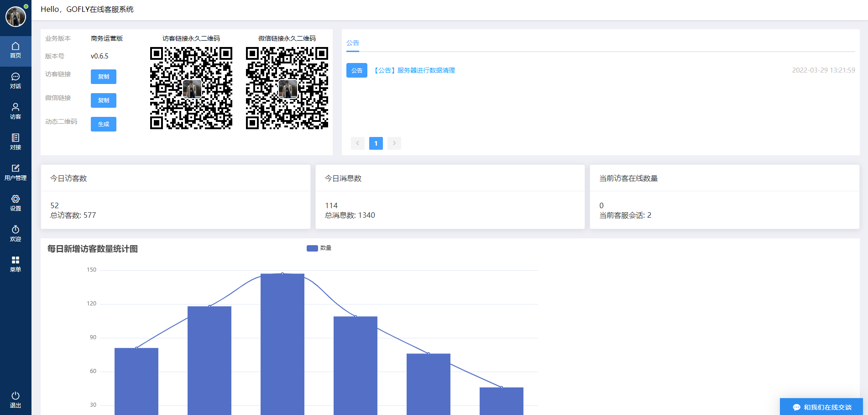Viewport: 868px width, 415px height.
Task: Click the version number v0.6.5
Action: pyautogui.click(x=99, y=56)
